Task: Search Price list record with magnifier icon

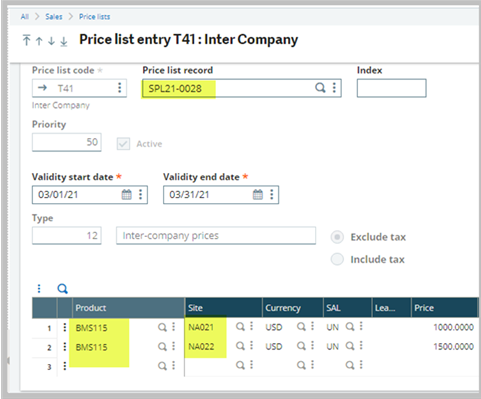Action: [x=320, y=88]
